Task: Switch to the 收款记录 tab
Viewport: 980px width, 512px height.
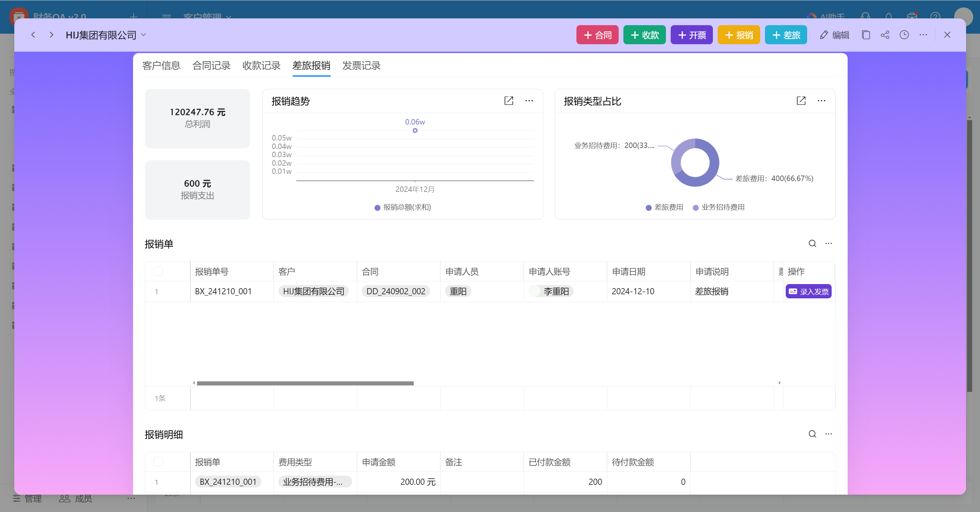Action: (x=261, y=65)
